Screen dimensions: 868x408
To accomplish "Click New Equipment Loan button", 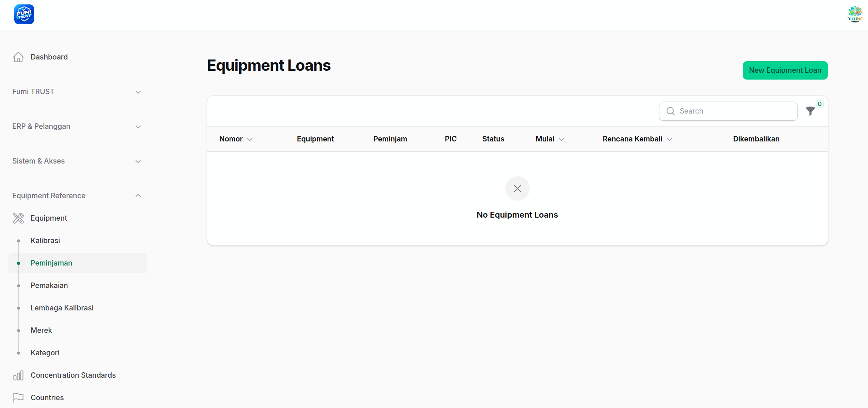I will (785, 70).
